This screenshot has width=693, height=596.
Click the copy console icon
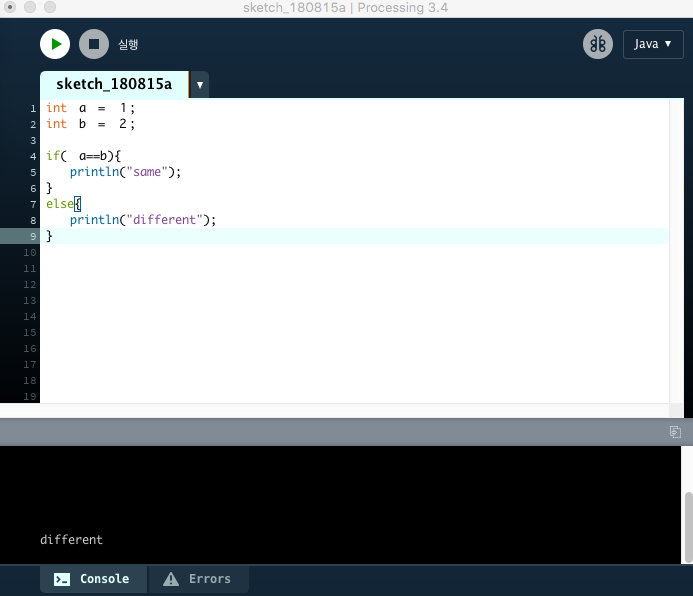point(675,432)
